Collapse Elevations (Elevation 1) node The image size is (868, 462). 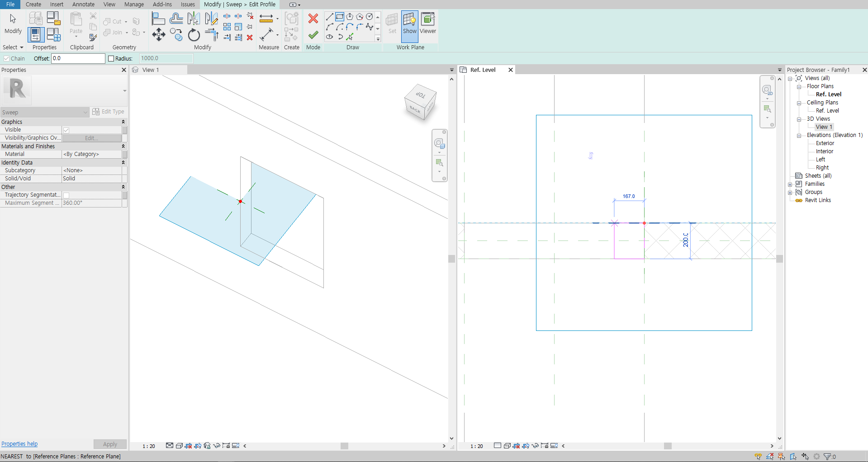click(x=799, y=136)
